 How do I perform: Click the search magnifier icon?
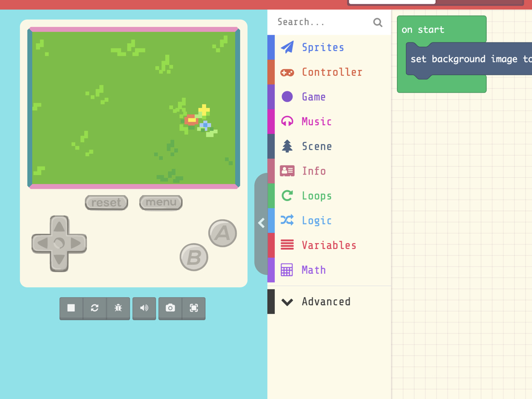click(378, 22)
